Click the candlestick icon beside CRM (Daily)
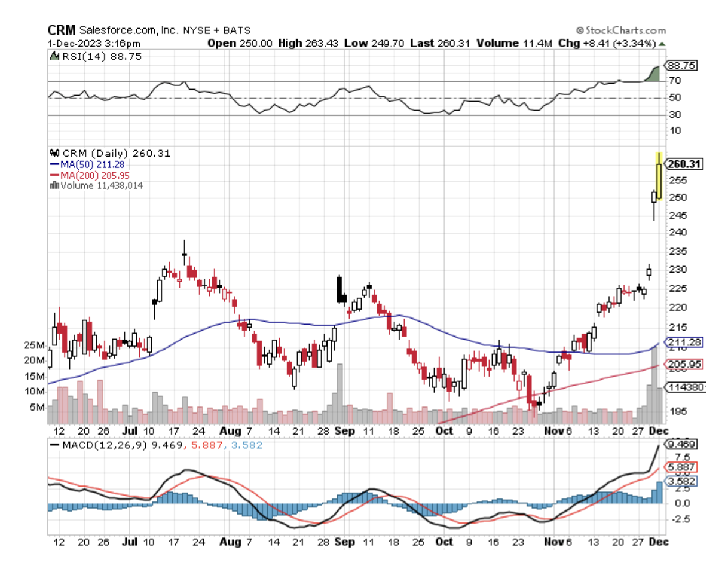This screenshot has height=575, width=728. tap(54, 154)
